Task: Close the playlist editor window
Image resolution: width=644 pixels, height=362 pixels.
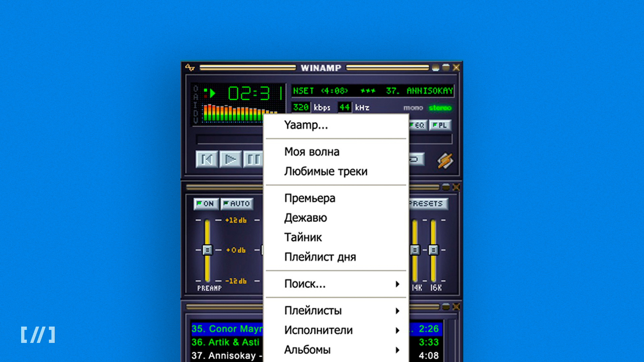Action: tap(456, 307)
